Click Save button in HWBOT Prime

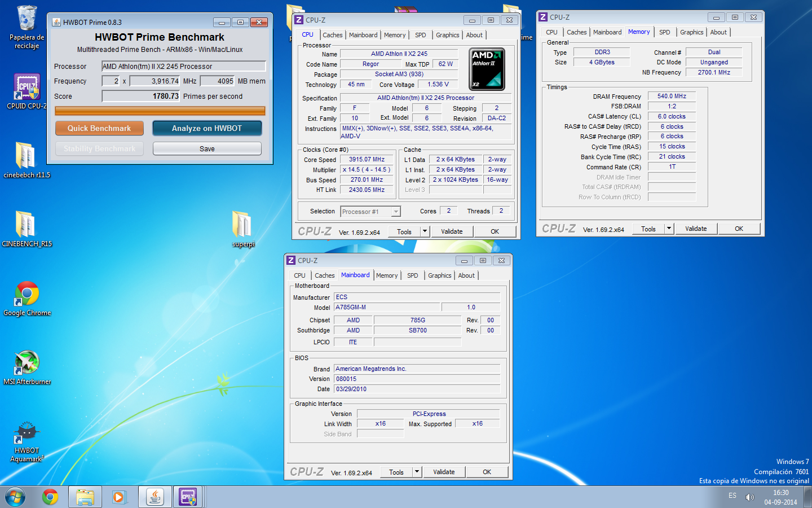[207, 148]
